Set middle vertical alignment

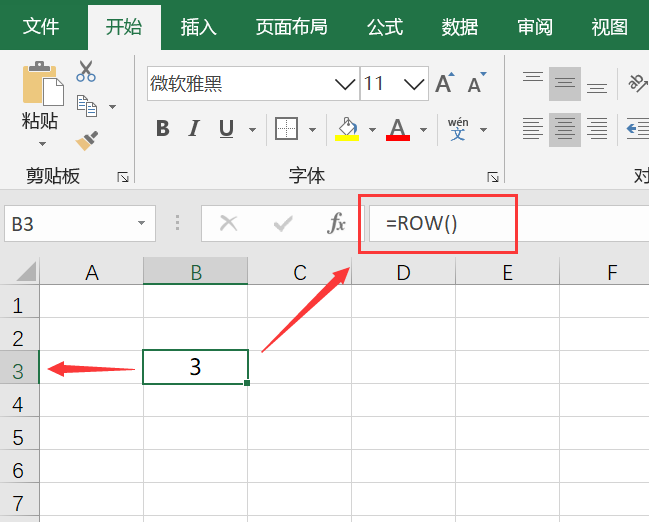point(565,84)
